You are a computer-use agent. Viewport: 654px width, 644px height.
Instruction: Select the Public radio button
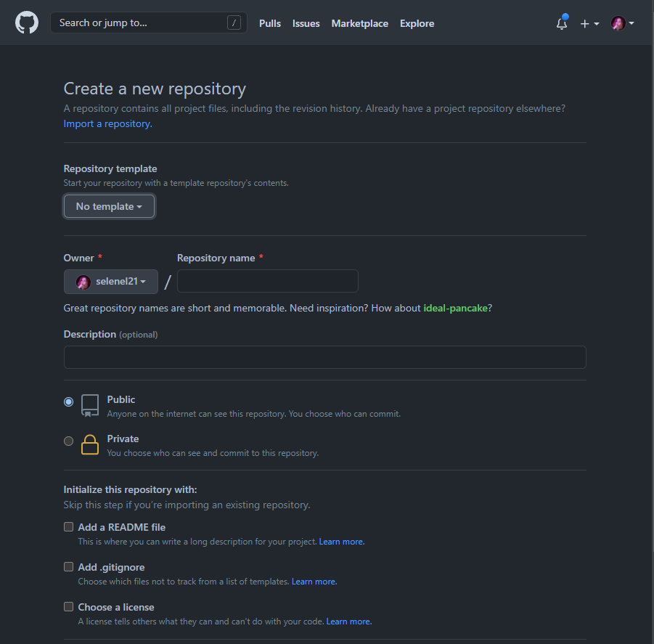[68, 402]
